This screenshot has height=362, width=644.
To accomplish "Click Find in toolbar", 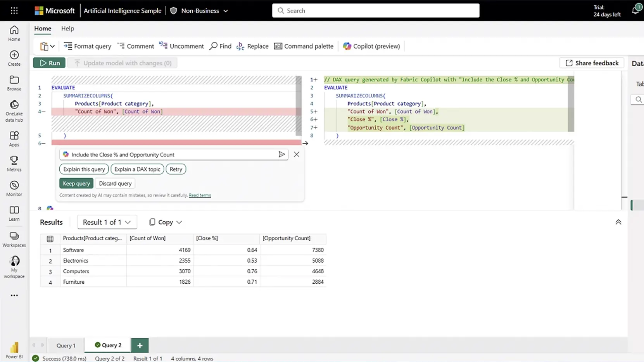I will tap(220, 46).
